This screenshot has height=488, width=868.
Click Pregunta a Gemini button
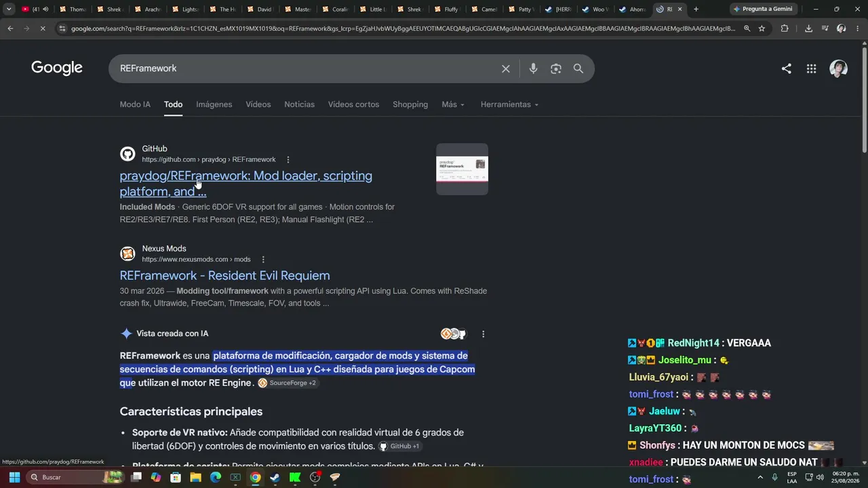(x=763, y=9)
